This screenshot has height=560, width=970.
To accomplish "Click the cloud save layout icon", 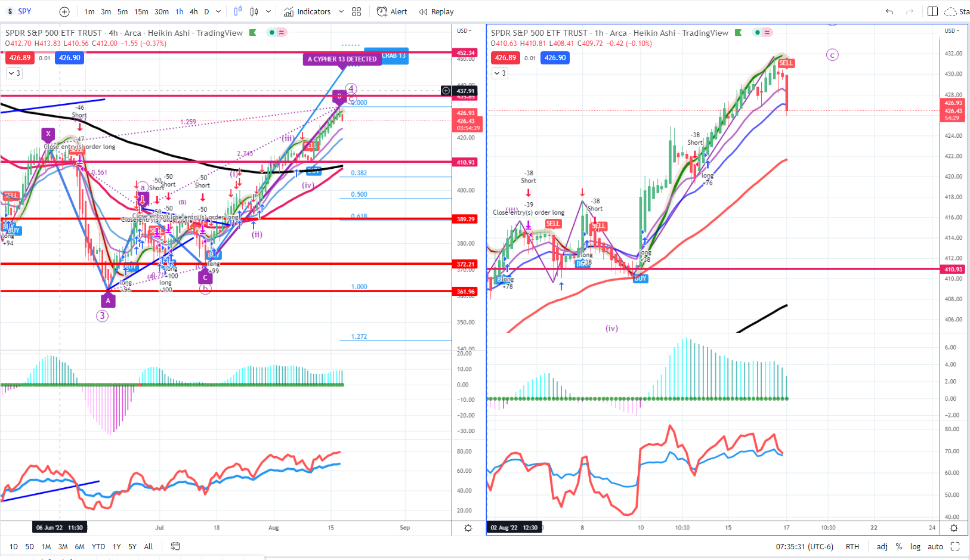I will click(950, 11).
